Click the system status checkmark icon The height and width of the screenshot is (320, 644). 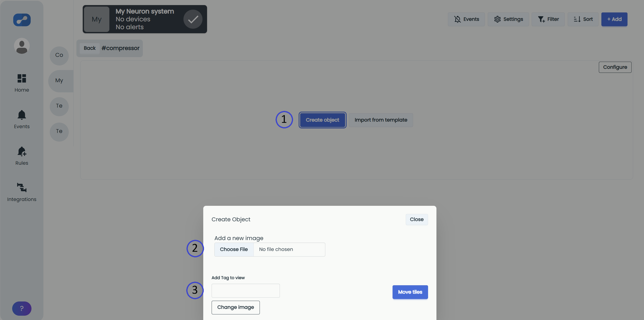pos(193,19)
